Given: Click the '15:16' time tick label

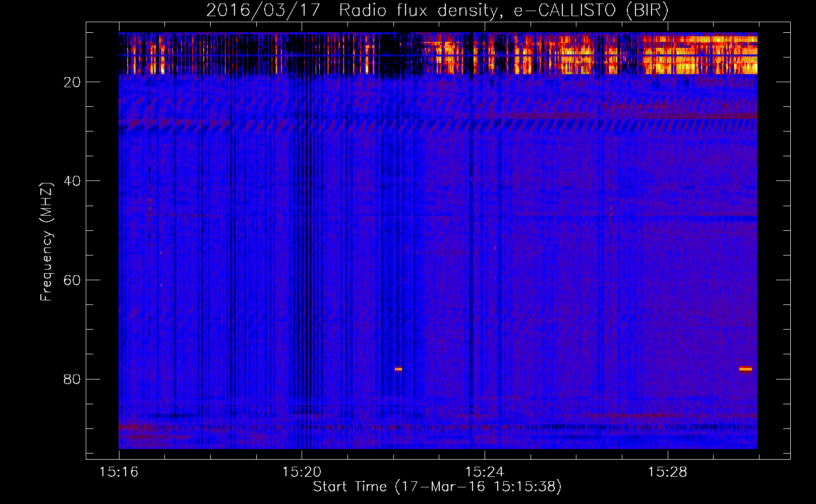Looking at the screenshot, I should pos(119,472).
